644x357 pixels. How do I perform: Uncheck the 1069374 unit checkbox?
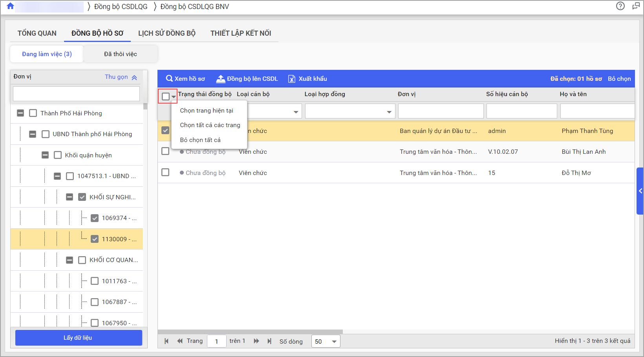point(95,218)
